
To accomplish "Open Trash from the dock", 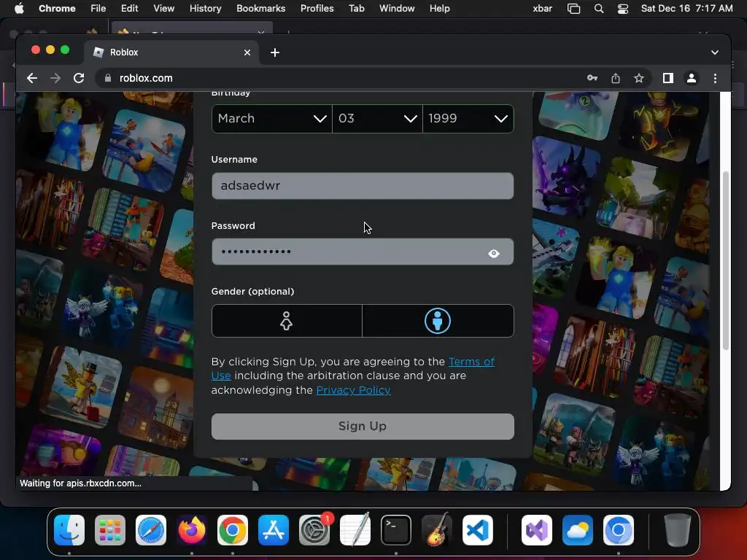I will coord(678,530).
